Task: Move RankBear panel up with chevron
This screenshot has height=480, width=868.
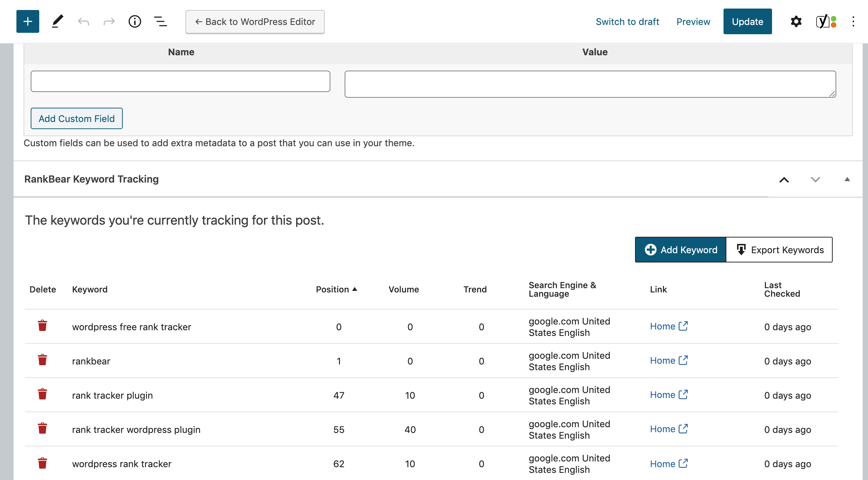Action: click(x=784, y=180)
